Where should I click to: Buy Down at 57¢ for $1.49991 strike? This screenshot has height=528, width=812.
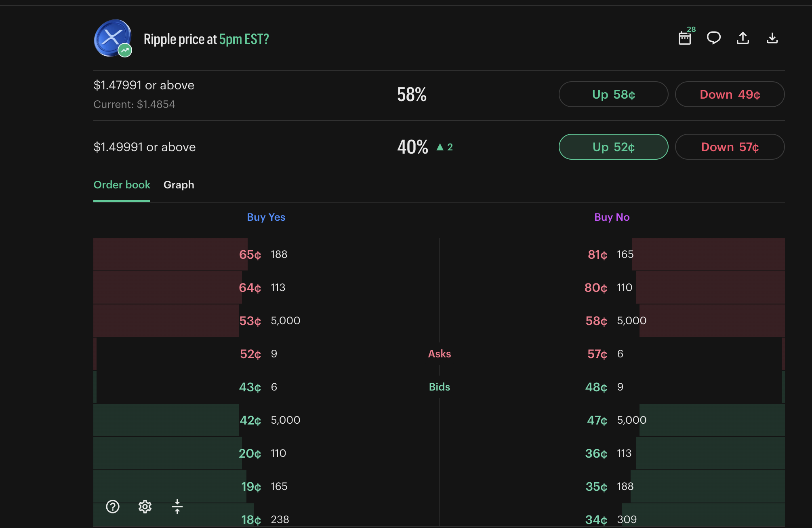coord(730,147)
